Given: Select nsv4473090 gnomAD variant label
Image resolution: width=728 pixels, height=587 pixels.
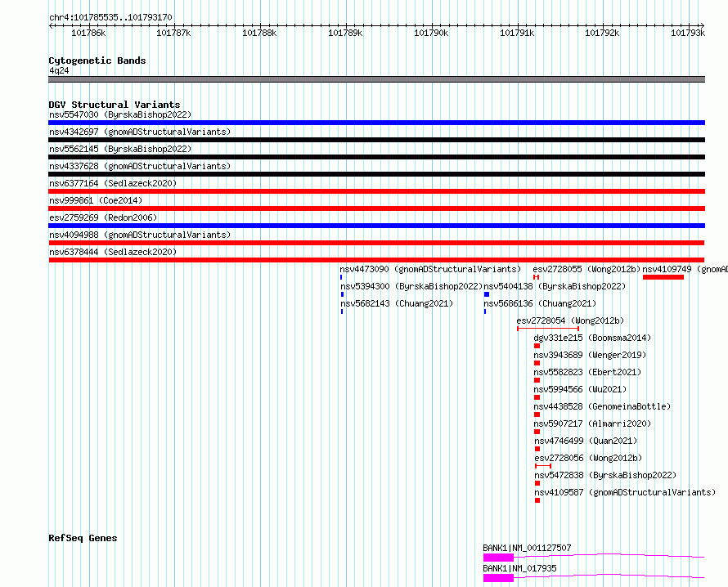Looking at the screenshot, I should (x=430, y=269).
